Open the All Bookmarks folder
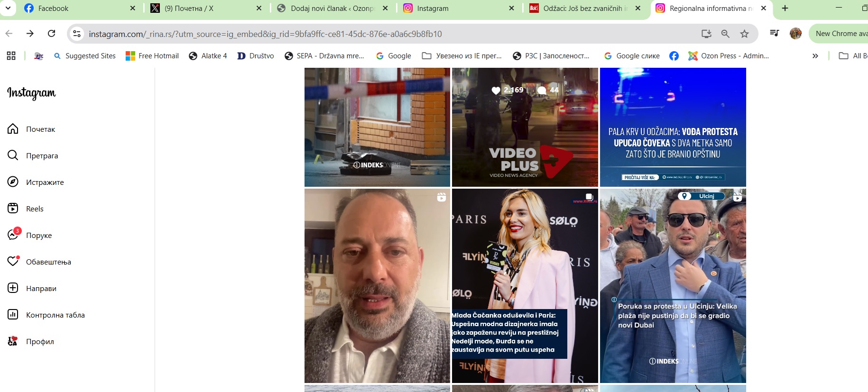The height and width of the screenshot is (392, 868). [853, 56]
